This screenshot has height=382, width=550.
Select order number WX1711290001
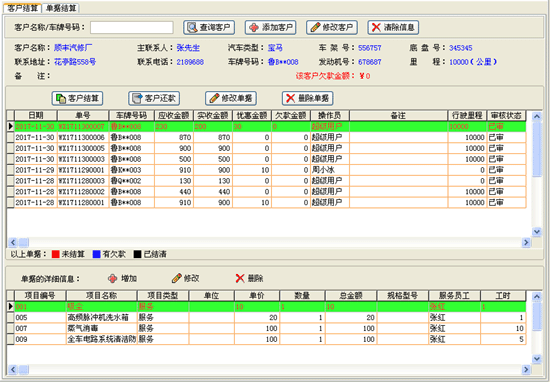coord(81,170)
